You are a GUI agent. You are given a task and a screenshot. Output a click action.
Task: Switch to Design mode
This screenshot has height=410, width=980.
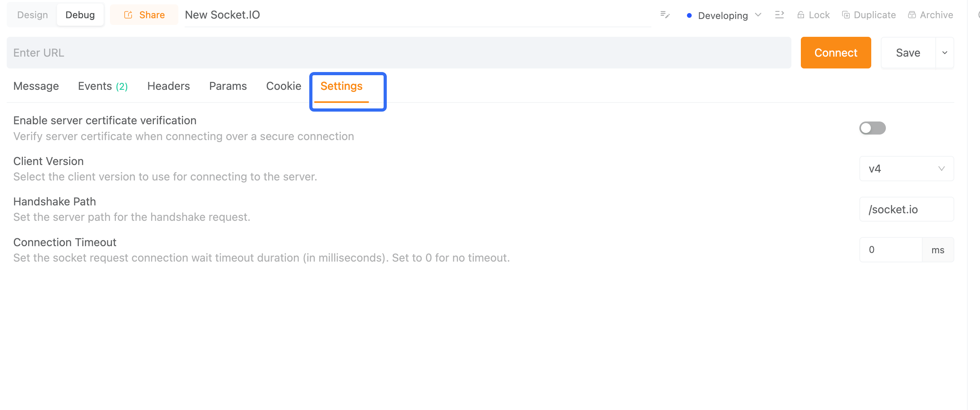[32, 15]
